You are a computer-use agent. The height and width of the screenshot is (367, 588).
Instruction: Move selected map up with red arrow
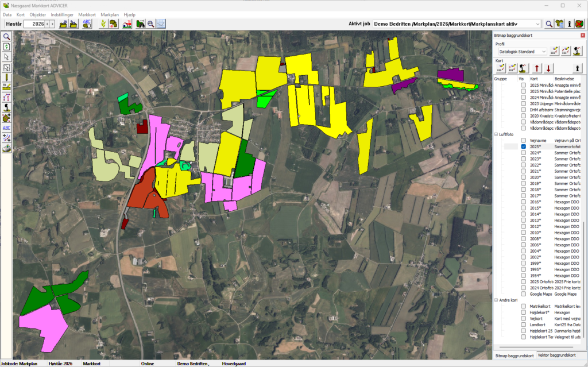point(537,68)
